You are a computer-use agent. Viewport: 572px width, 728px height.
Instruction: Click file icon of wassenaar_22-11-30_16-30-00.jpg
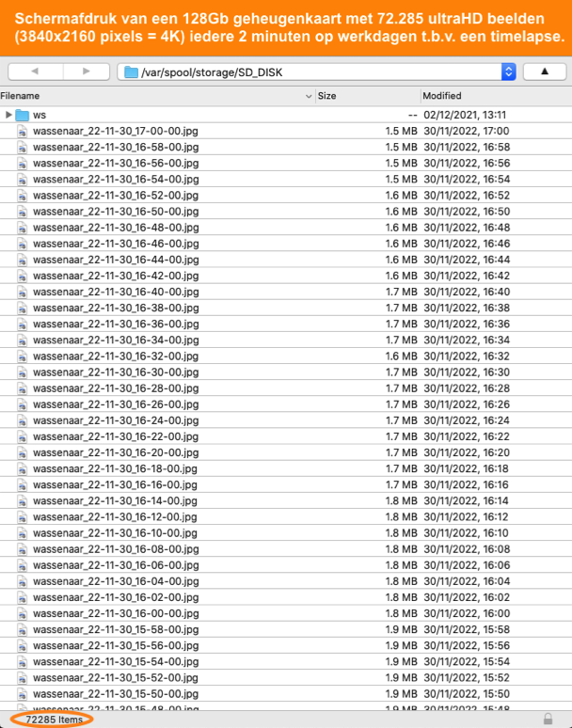click(24, 372)
